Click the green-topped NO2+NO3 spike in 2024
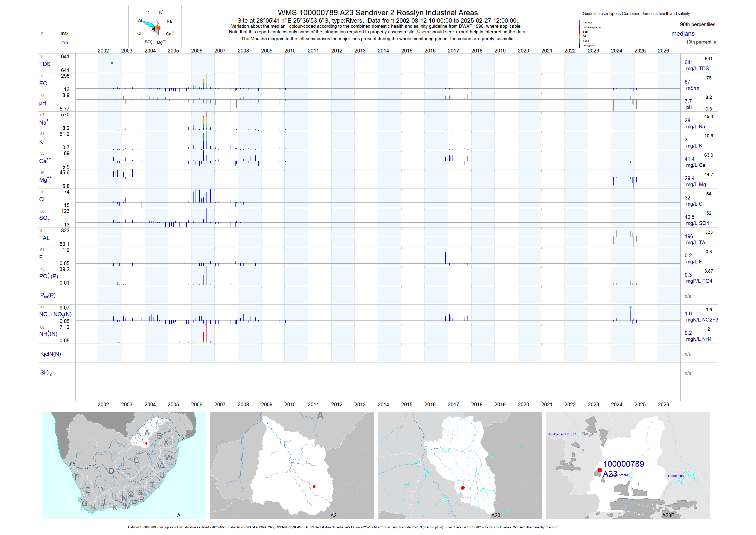This screenshot has height=535, width=756. coord(630,307)
